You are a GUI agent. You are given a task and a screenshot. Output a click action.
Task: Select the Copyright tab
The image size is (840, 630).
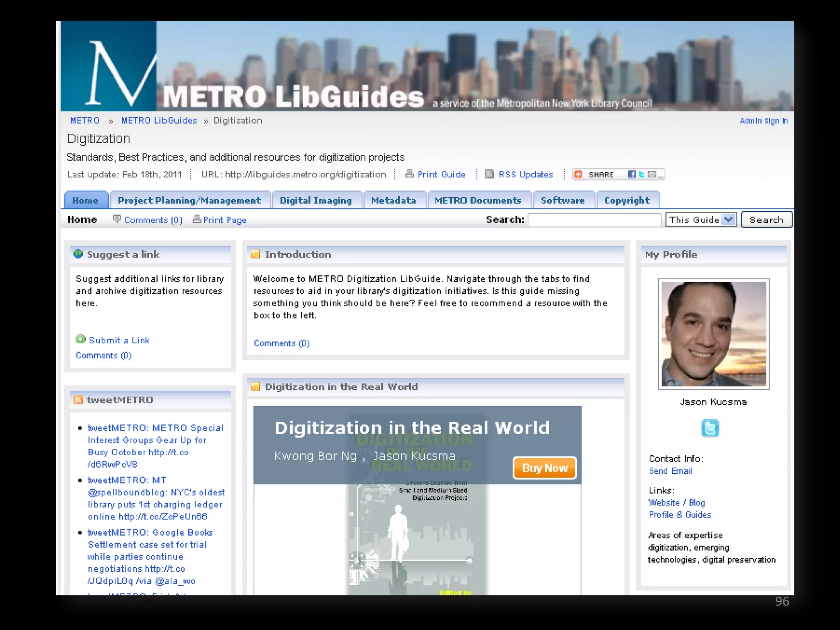point(627,201)
